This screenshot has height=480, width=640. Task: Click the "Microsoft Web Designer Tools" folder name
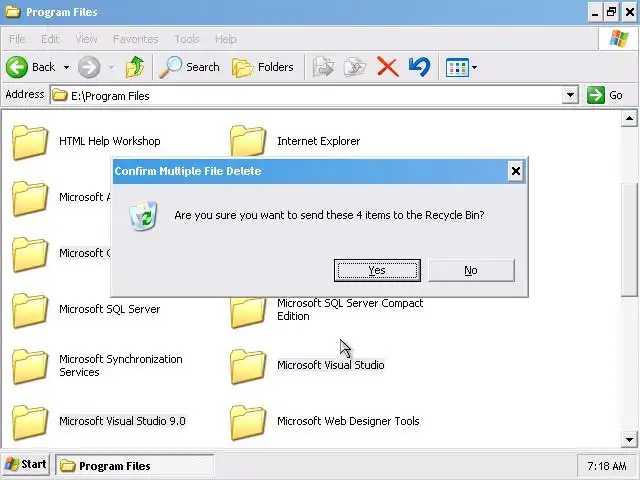point(348,421)
